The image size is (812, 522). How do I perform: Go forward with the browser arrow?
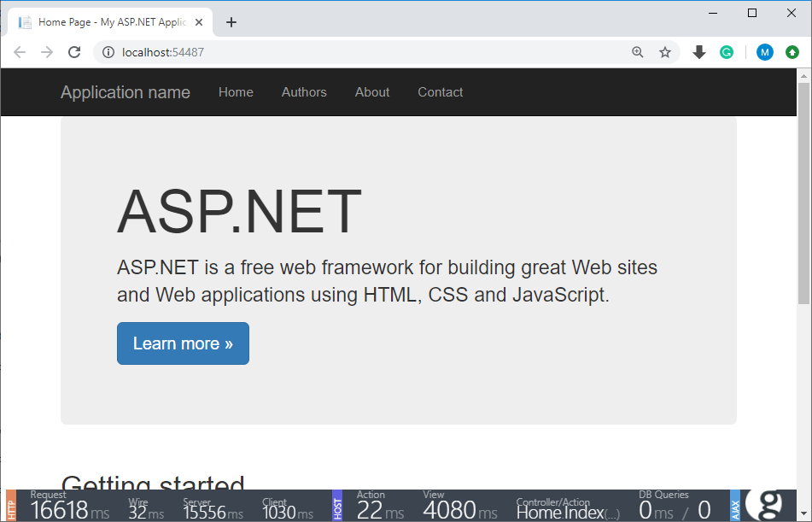[x=47, y=52]
